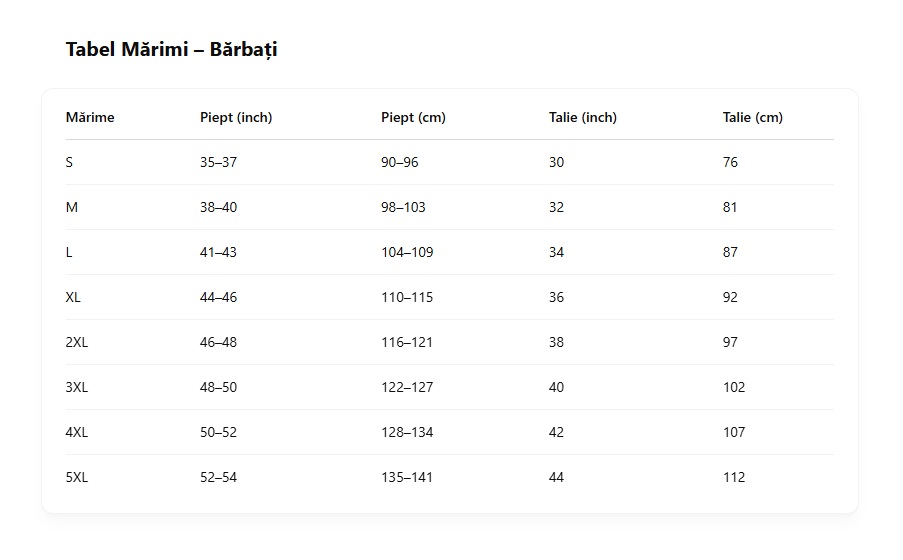Click the Piept (cm) column header
Image resolution: width=903 pixels, height=560 pixels.
pyautogui.click(x=413, y=118)
